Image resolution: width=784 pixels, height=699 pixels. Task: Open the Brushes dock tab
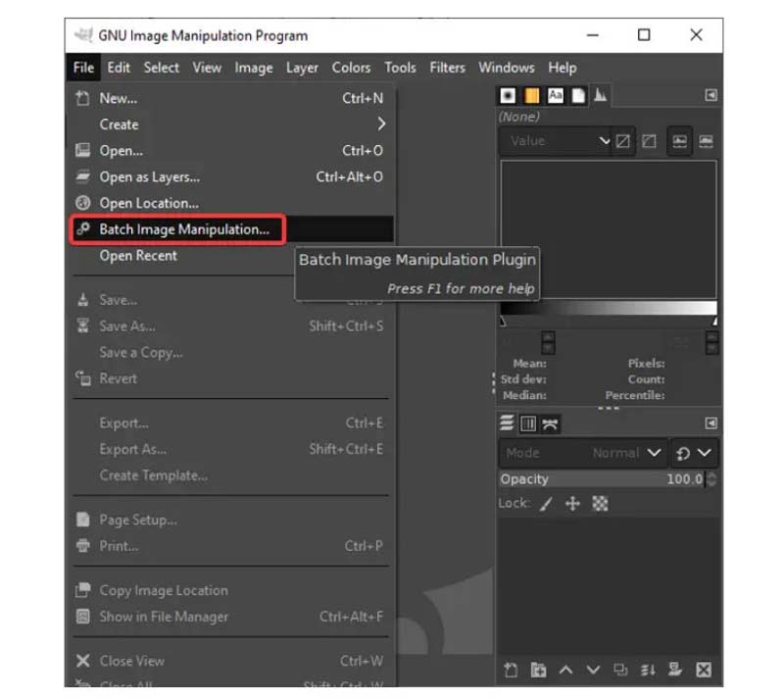pyautogui.click(x=508, y=95)
